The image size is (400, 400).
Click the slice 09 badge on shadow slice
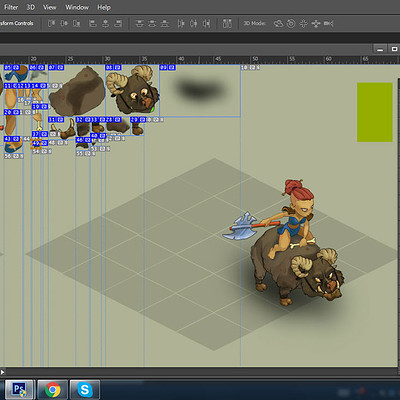167,67
